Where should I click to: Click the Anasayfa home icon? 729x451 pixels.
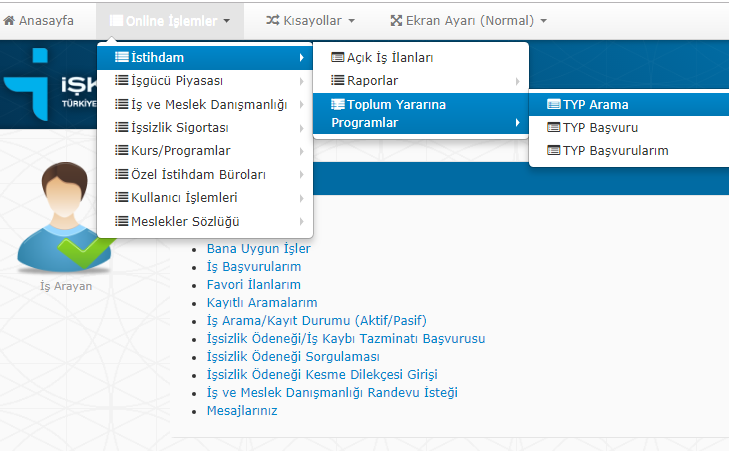pyautogui.click(x=10, y=20)
